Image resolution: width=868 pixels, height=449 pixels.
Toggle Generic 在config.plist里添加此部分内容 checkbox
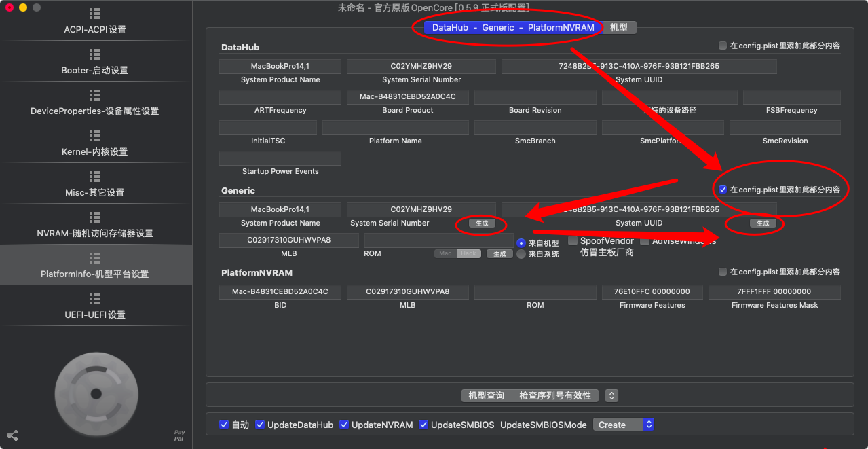(x=723, y=190)
